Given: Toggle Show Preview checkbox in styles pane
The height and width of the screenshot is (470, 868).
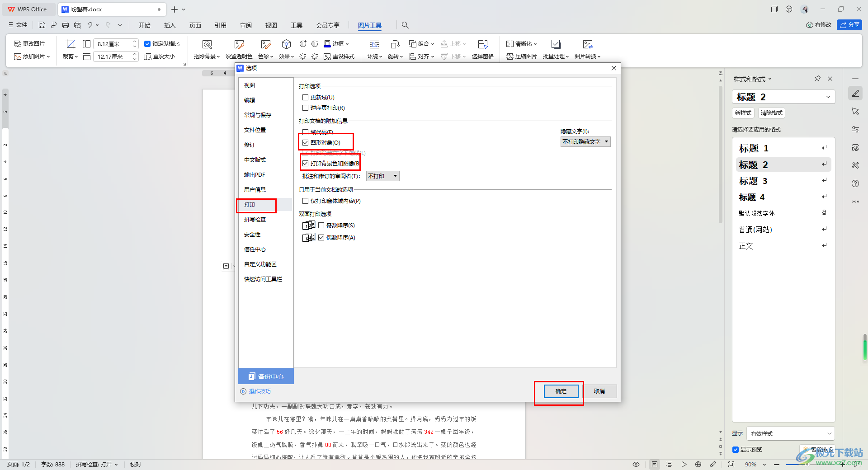Looking at the screenshot, I should [x=736, y=449].
